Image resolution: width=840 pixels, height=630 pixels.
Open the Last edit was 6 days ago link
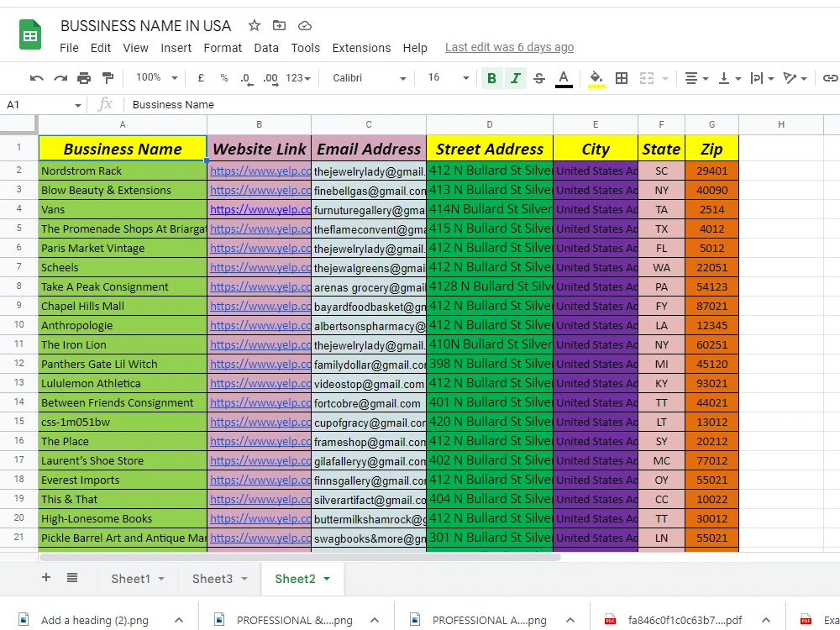(510, 47)
